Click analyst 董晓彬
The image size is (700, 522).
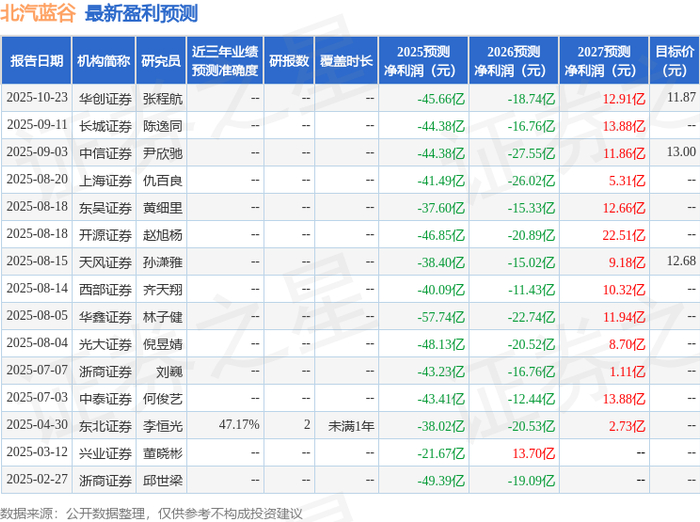(162, 453)
